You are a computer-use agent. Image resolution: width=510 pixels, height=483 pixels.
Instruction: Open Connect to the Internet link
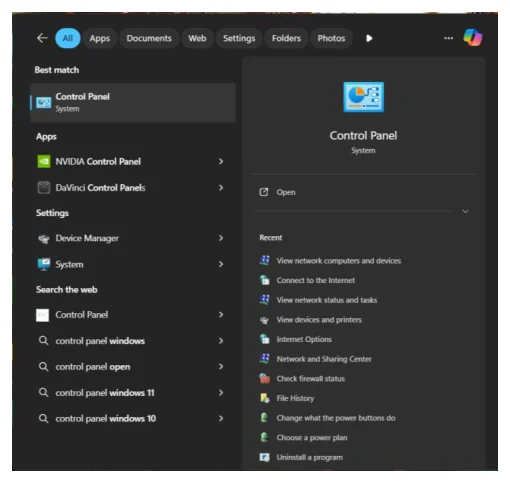click(x=316, y=280)
